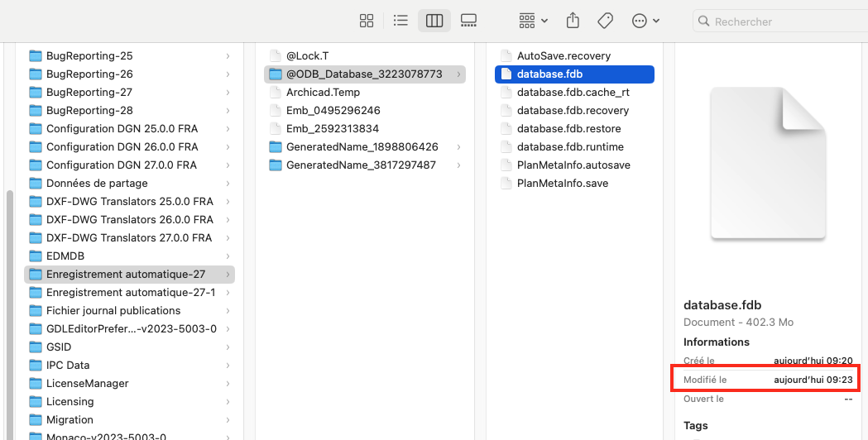Click the PlanMetaInfo.autosave file icon

click(x=506, y=165)
